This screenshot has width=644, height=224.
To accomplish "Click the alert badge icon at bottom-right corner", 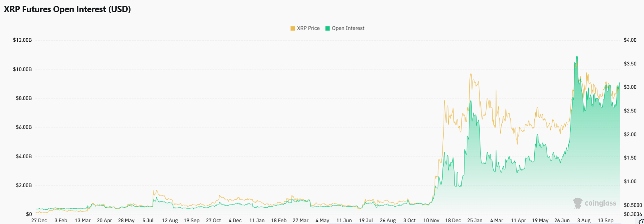I will click(x=641, y=222).
